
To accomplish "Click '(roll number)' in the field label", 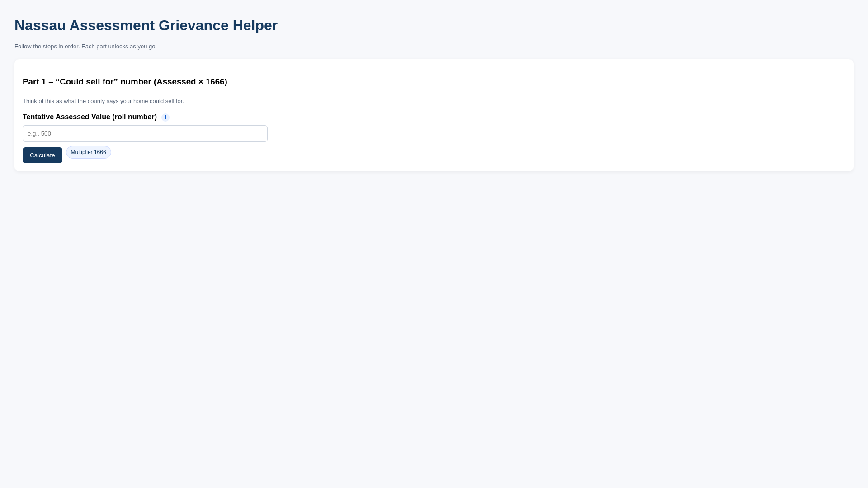I will click(x=134, y=117).
